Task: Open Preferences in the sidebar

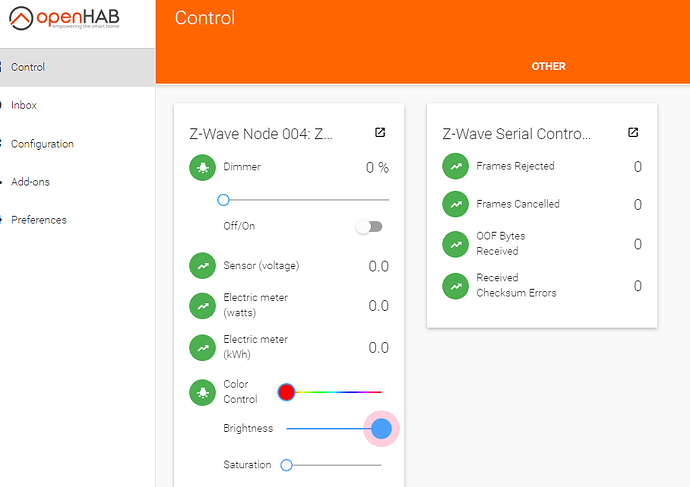Action: [38, 220]
